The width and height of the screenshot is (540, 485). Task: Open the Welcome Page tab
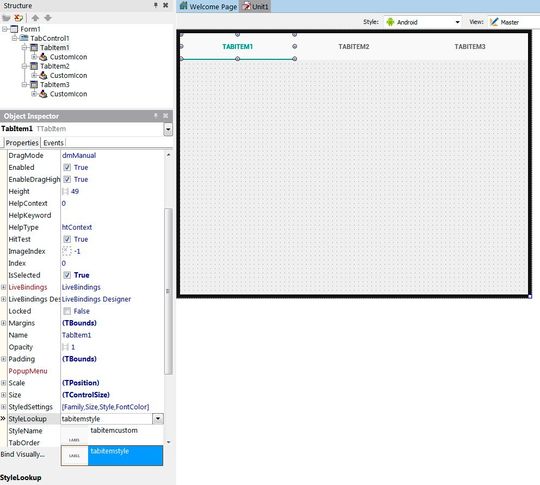click(x=208, y=7)
